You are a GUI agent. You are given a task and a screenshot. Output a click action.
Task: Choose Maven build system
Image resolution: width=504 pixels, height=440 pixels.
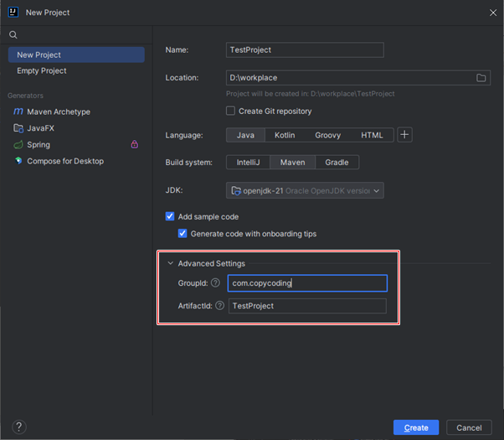click(x=292, y=163)
